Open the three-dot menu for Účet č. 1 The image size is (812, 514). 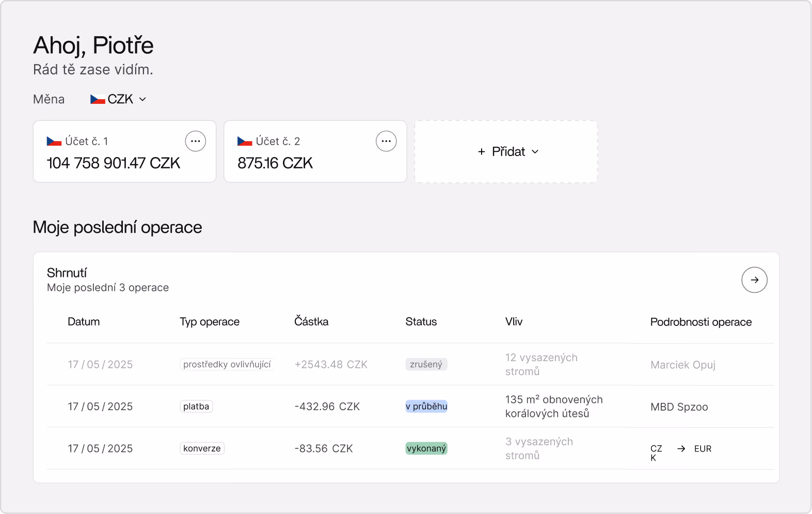(196, 141)
